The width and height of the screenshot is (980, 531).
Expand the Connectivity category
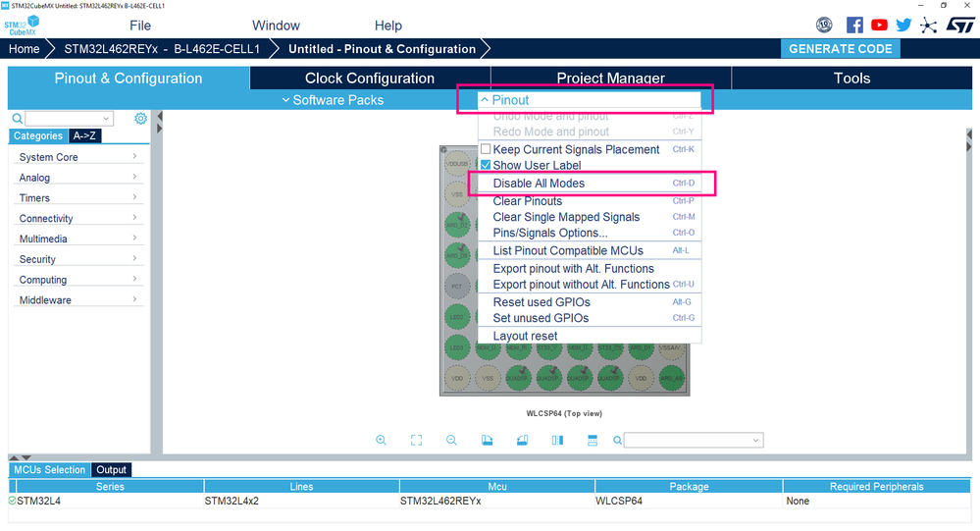[x=78, y=218]
